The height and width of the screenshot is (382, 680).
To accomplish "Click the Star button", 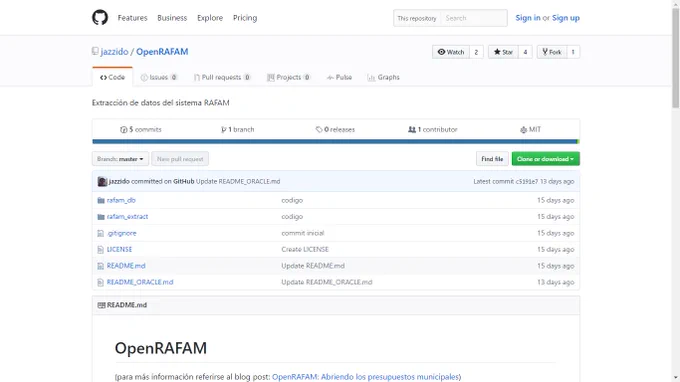I will (503, 52).
